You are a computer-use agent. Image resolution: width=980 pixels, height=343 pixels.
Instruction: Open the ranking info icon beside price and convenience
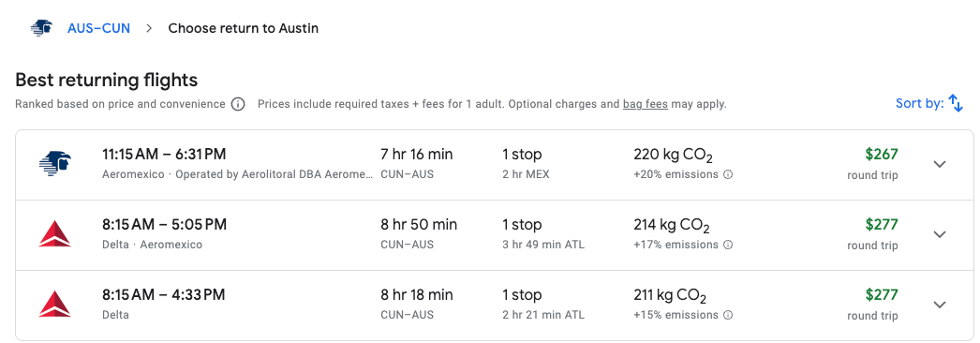[x=237, y=104]
